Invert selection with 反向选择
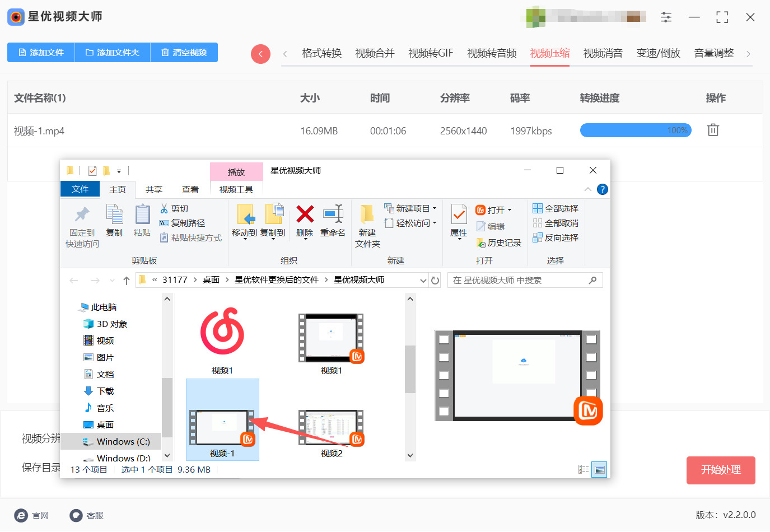The width and height of the screenshot is (770, 532). tap(556, 238)
